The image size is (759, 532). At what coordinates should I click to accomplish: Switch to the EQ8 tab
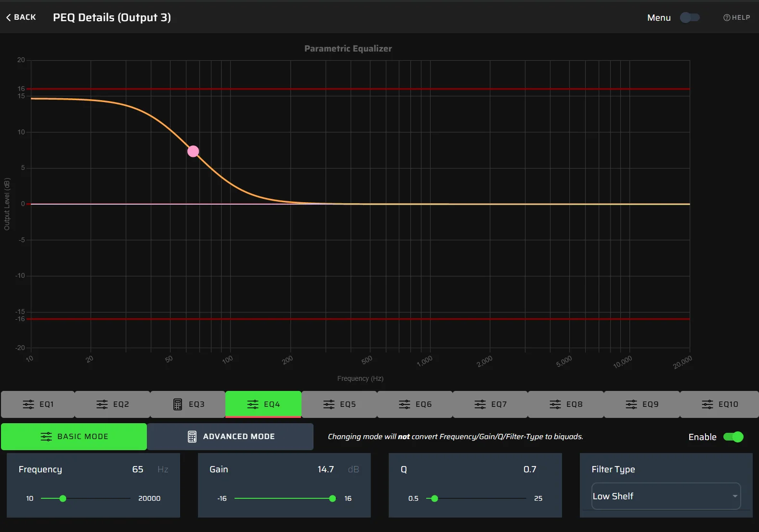pos(566,404)
